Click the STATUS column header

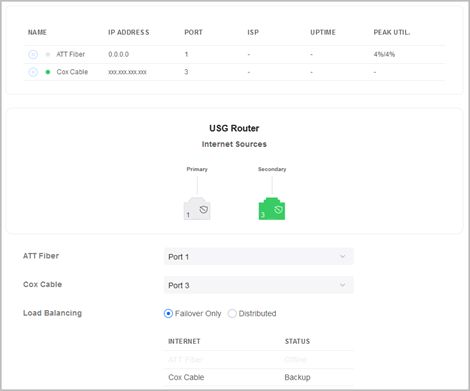coord(297,341)
